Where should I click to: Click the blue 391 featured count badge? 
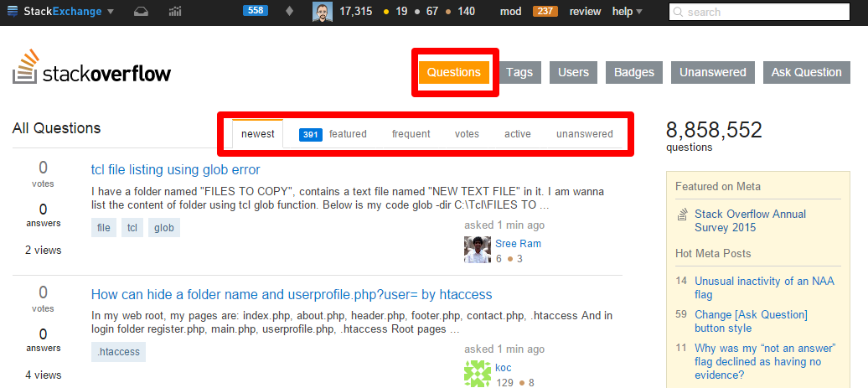pyautogui.click(x=311, y=134)
